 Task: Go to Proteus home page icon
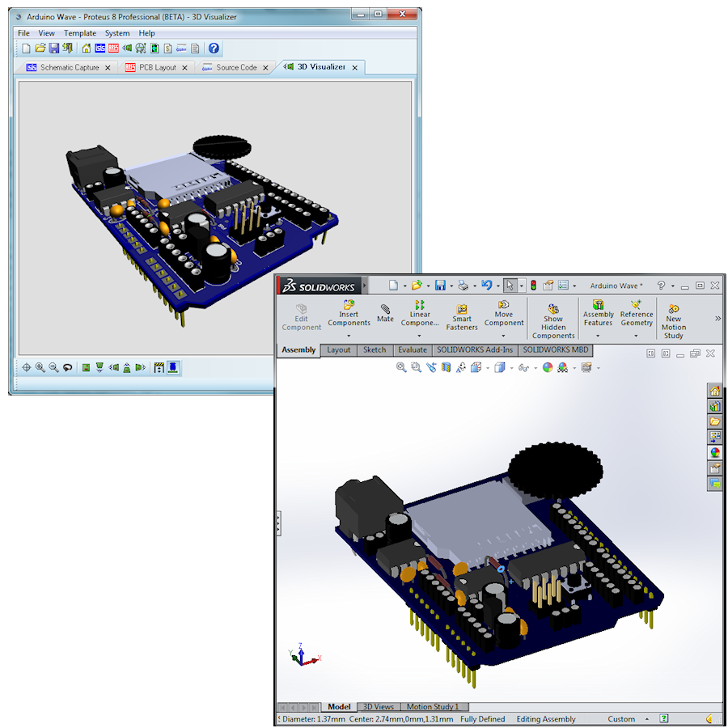tap(87, 49)
